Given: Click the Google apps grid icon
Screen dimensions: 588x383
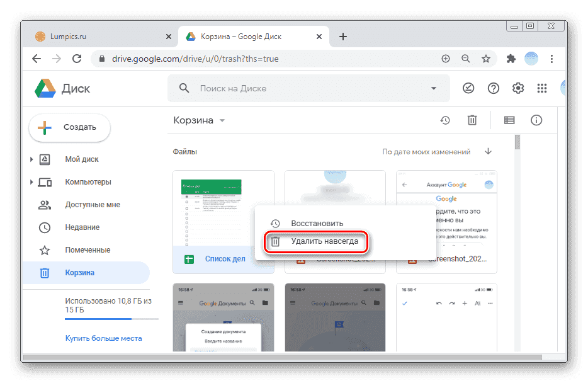Looking at the screenshot, I should click(x=541, y=89).
